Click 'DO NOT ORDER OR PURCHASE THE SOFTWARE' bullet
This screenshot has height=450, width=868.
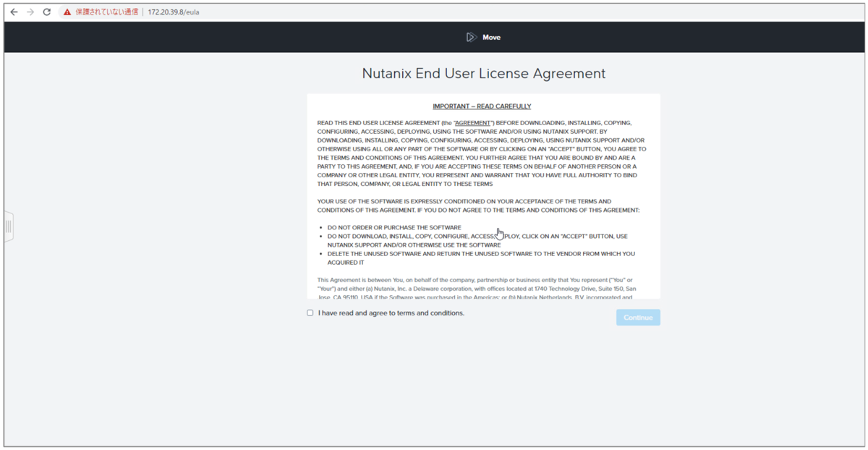[394, 228]
